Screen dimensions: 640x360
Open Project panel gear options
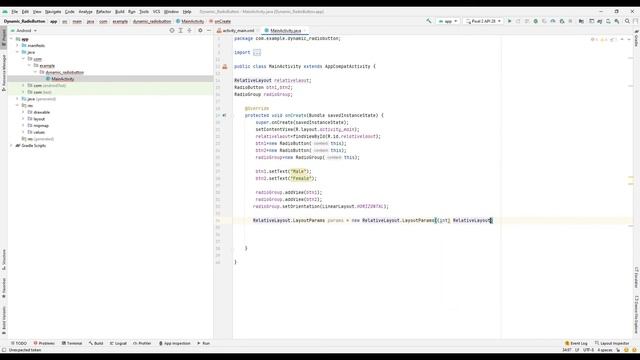pyautogui.click(x=200, y=30)
